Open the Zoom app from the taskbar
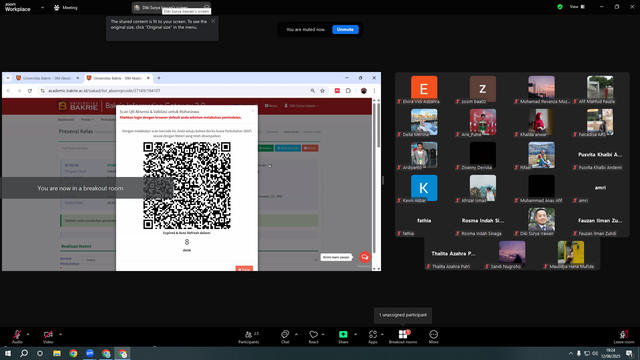 (89, 353)
